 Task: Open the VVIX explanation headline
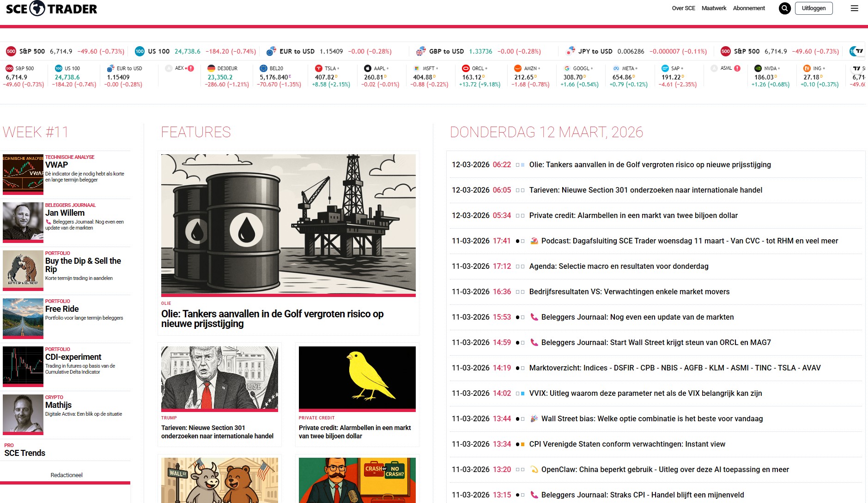point(645,393)
